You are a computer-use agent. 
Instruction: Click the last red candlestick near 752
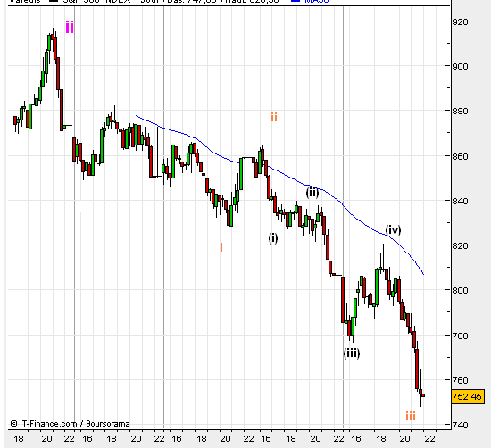click(423, 395)
